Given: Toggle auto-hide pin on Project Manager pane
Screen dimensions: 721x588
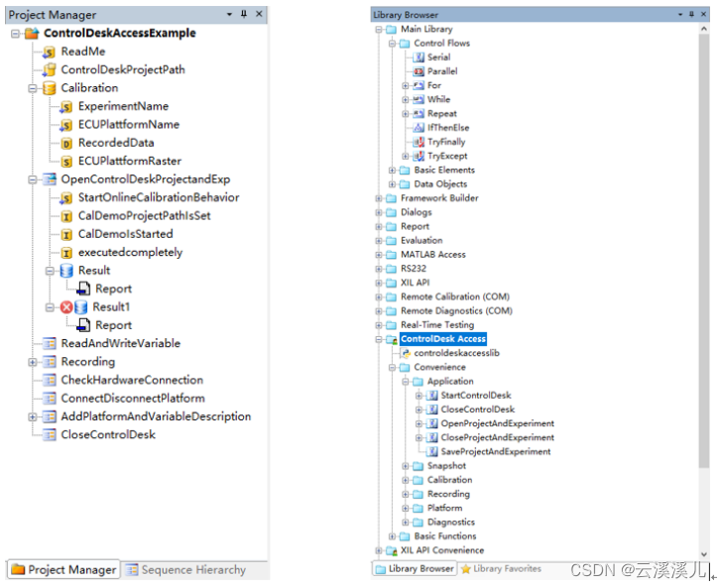Looking at the screenshot, I should pos(244,14).
